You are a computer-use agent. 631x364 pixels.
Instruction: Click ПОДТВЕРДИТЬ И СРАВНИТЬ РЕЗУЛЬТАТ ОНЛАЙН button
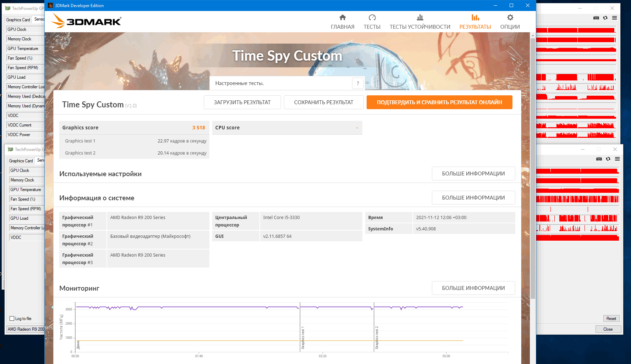pyautogui.click(x=439, y=102)
